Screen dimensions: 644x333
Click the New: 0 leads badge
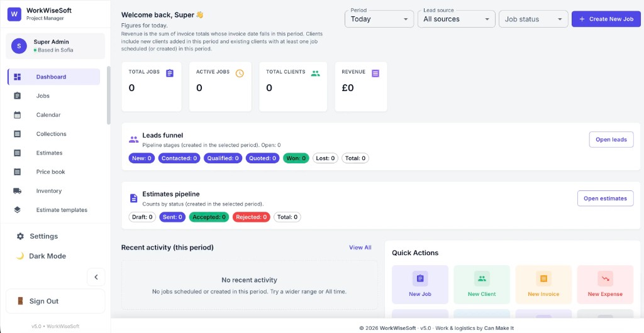pyautogui.click(x=142, y=158)
